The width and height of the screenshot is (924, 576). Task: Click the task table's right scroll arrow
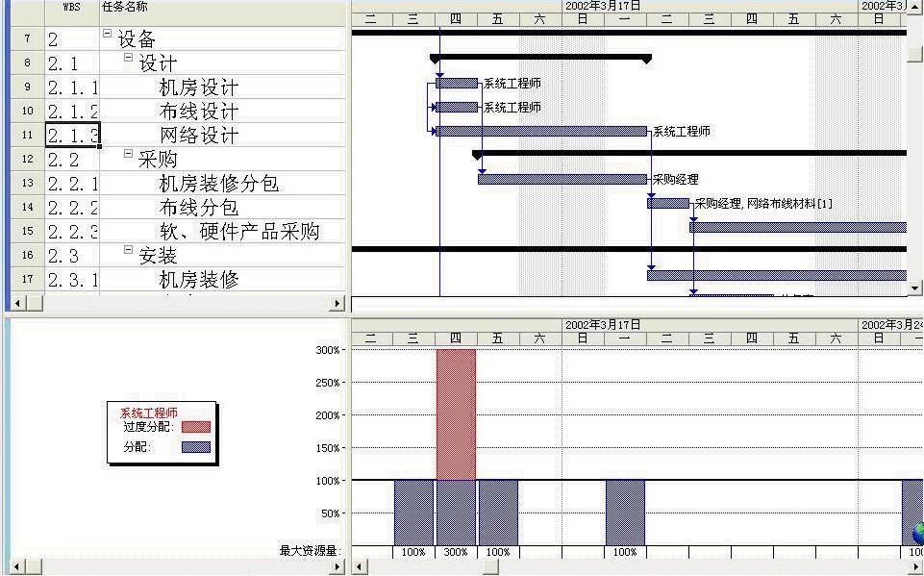click(x=337, y=303)
